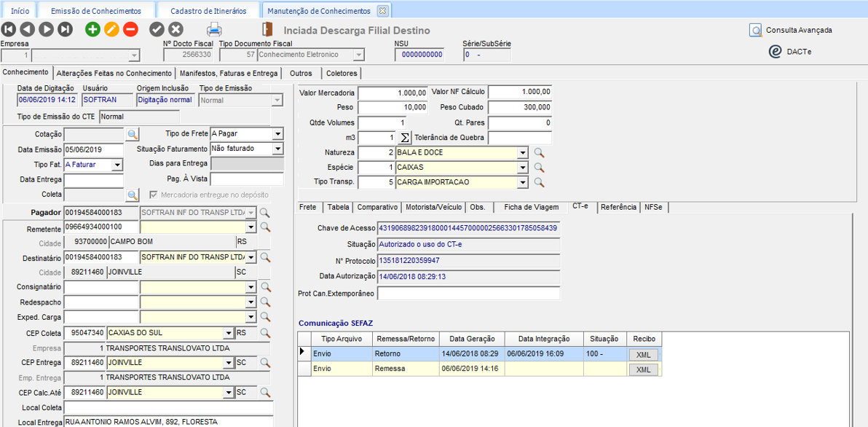Open the Ficha de Viagem tab
The height and width of the screenshot is (427, 868).
click(532, 208)
